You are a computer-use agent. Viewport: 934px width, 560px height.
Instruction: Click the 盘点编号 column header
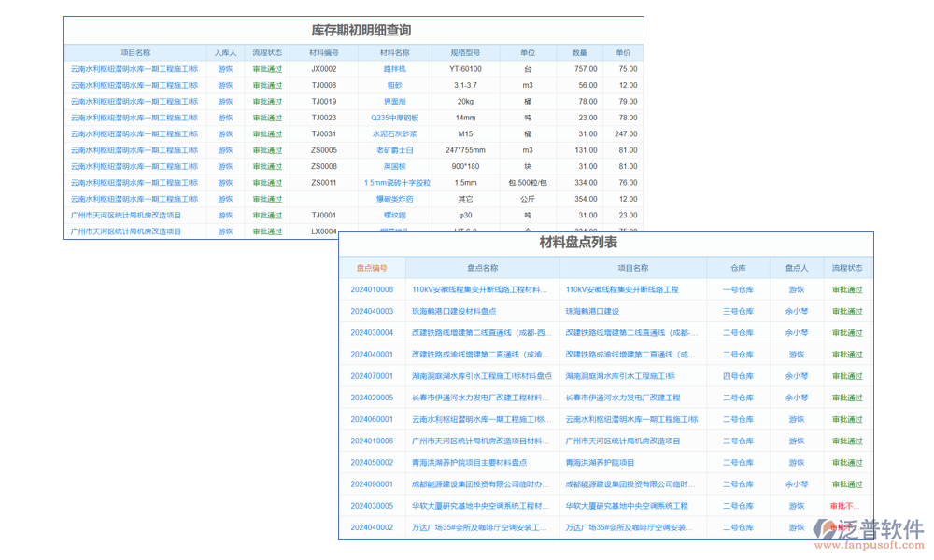click(x=373, y=267)
